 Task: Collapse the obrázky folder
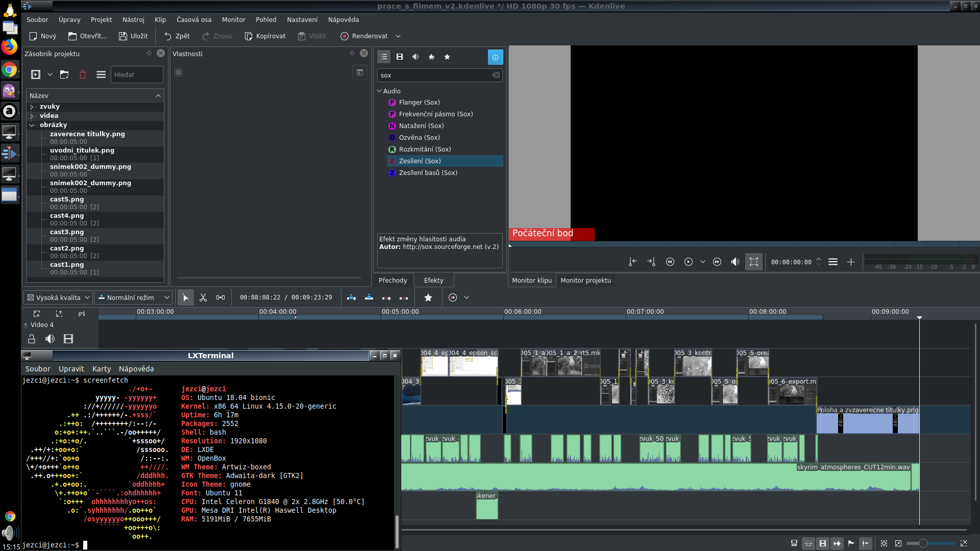32,125
